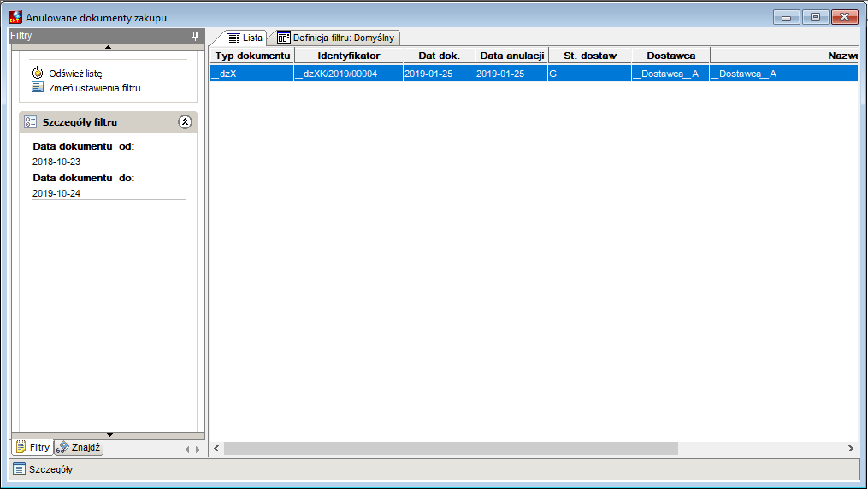Toggle the Filtry panel pin icon

[x=195, y=36]
